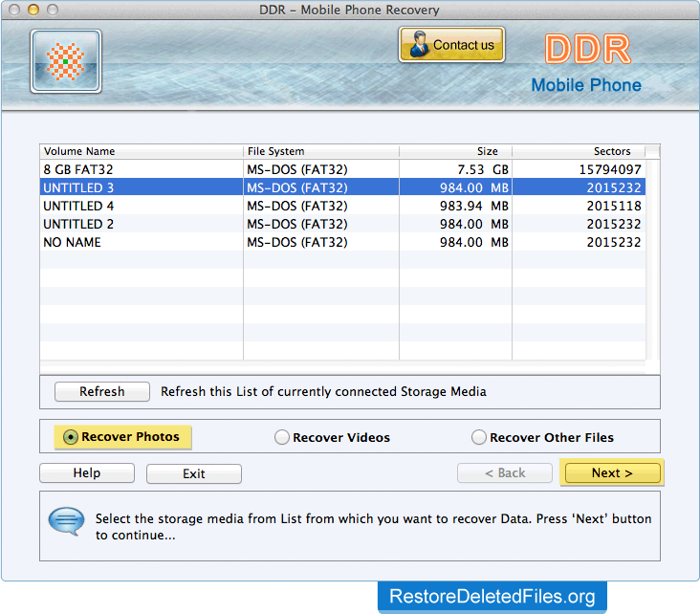Click the DDR Mobile Phone brand logo
The width and height of the screenshot is (700, 614).
(x=586, y=63)
